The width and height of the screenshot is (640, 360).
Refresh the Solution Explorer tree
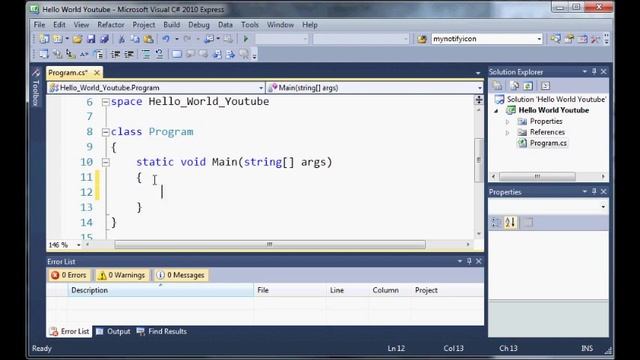528,86
